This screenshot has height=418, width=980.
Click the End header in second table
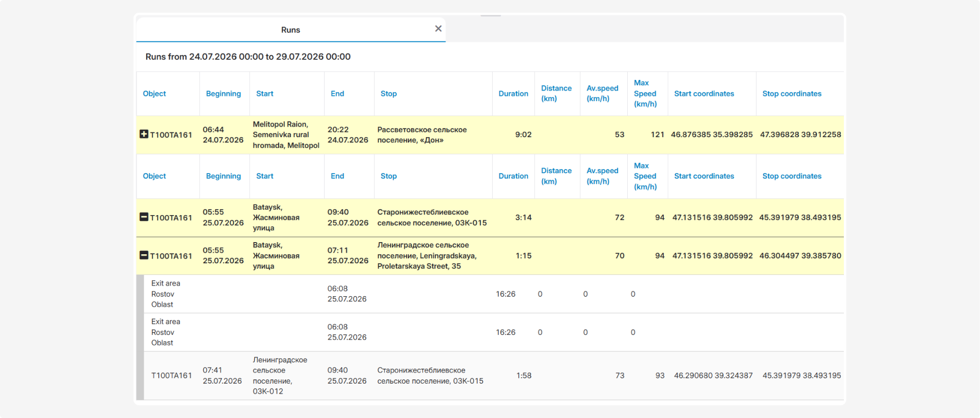(x=337, y=176)
